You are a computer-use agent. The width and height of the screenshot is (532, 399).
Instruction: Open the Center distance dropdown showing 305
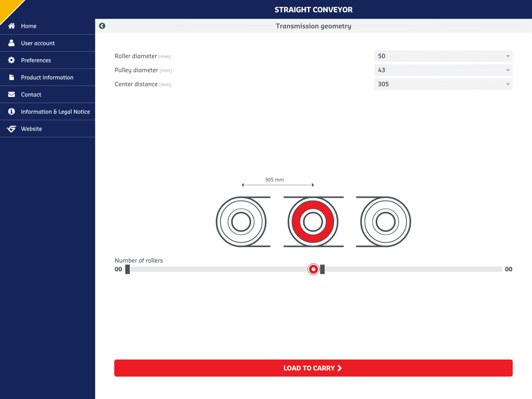tap(443, 84)
